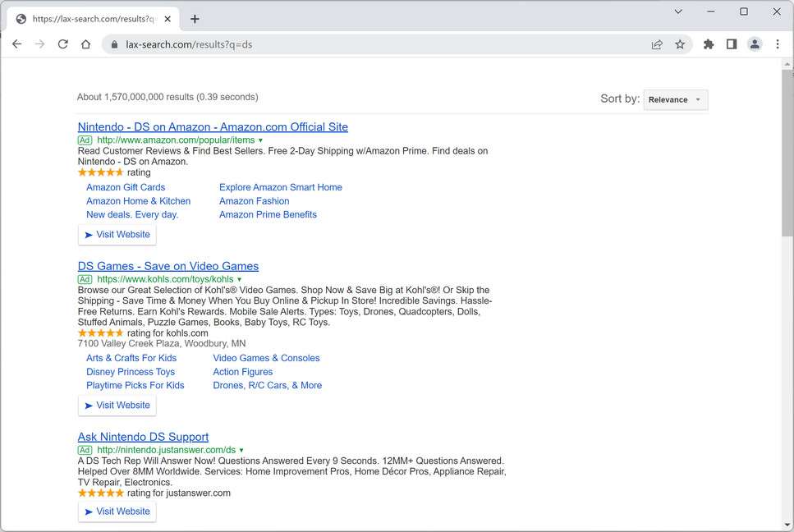
Task: Toggle the browser side panel
Action: point(732,44)
